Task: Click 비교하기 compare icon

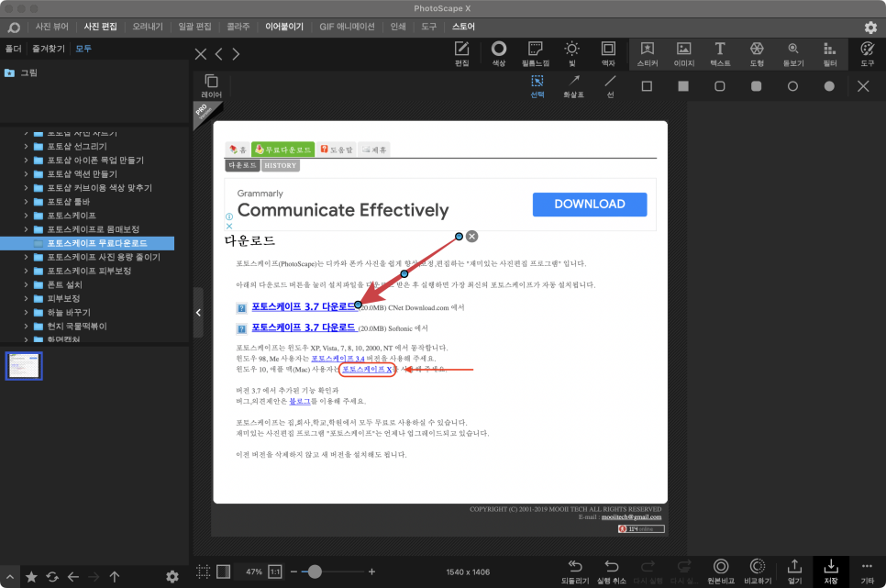Action: pyautogui.click(x=758, y=571)
